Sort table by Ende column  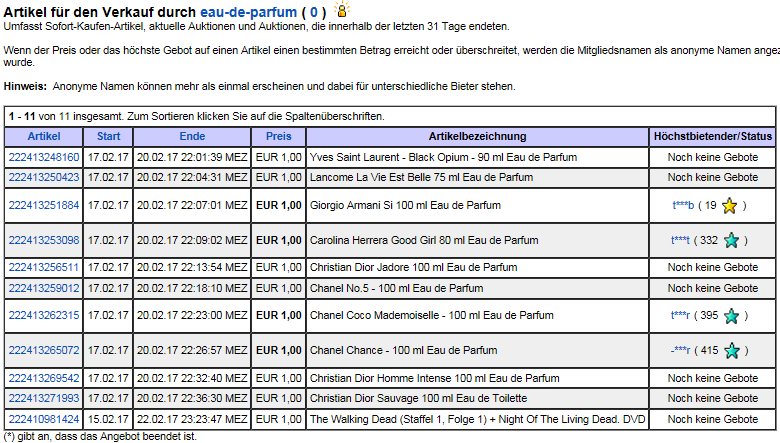[x=192, y=136]
